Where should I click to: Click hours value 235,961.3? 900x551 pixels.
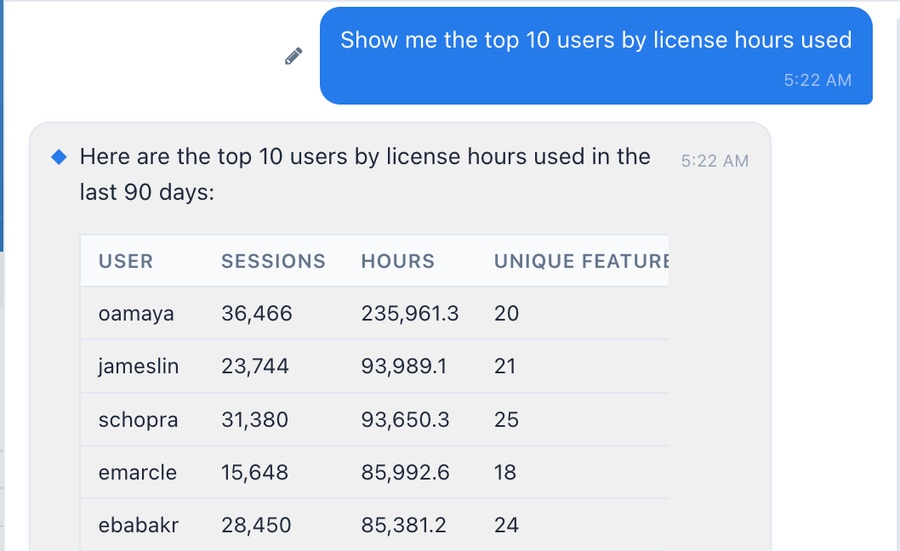click(410, 314)
